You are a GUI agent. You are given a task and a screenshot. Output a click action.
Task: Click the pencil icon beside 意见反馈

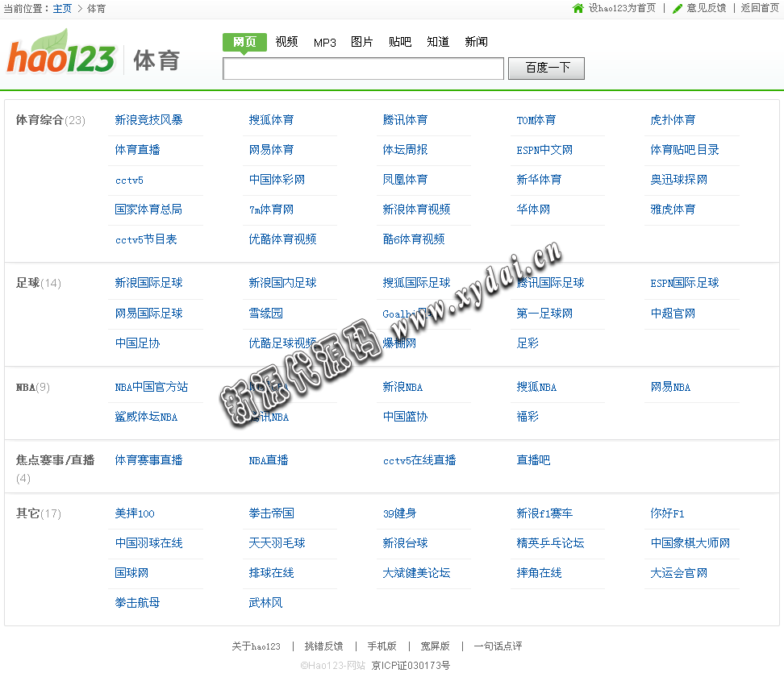(678, 9)
